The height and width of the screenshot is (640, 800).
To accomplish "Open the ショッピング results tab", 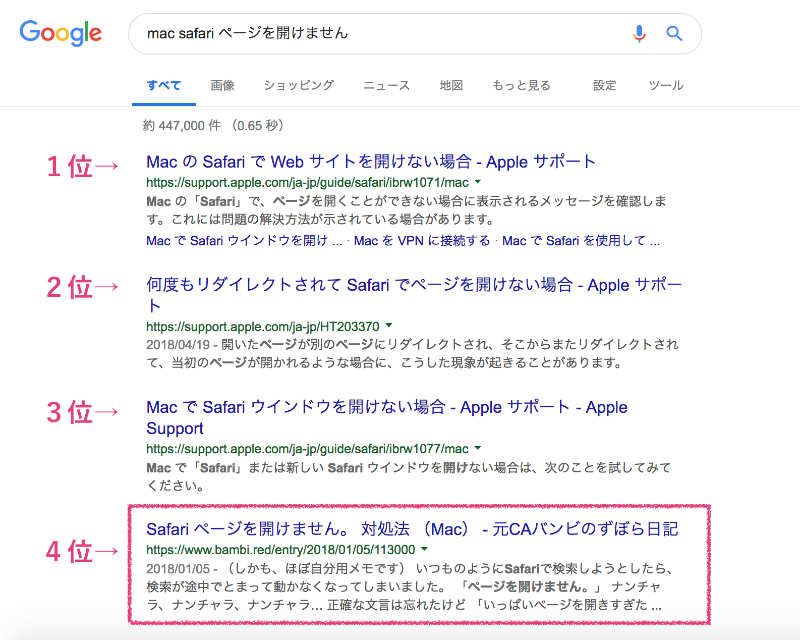I will tap(298, 86).
